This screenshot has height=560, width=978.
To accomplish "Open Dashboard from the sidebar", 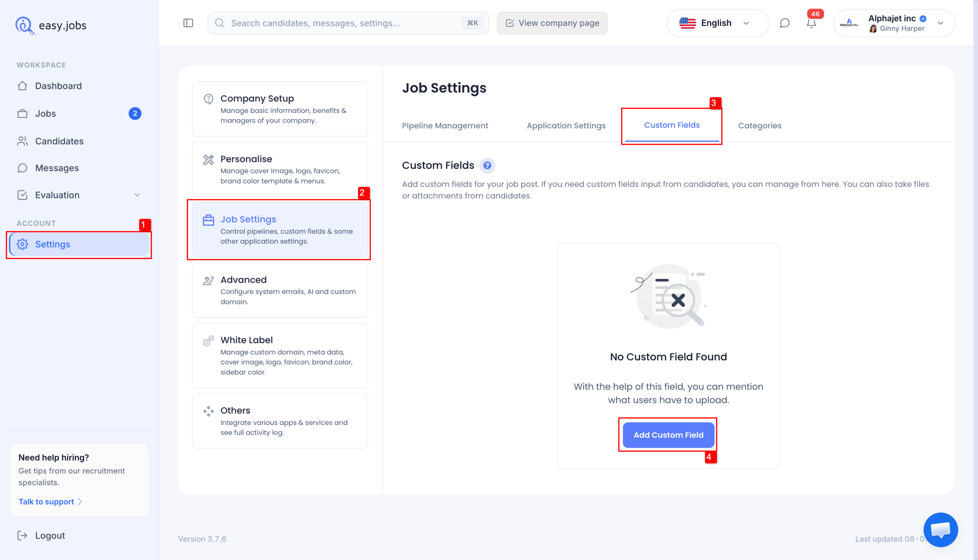I will coord(79,86).
